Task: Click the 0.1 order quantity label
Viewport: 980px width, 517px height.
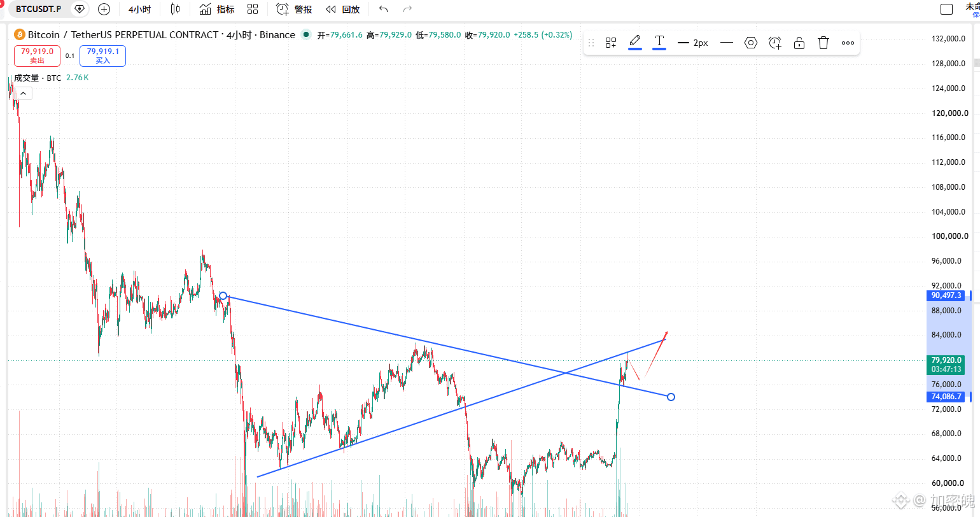Action: tap(70, 56)
